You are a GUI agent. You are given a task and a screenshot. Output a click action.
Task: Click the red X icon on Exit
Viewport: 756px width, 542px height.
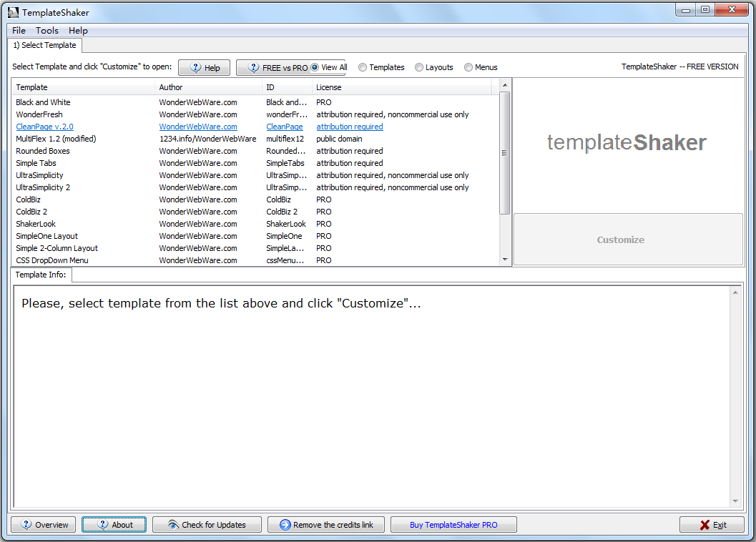point(705,525)
